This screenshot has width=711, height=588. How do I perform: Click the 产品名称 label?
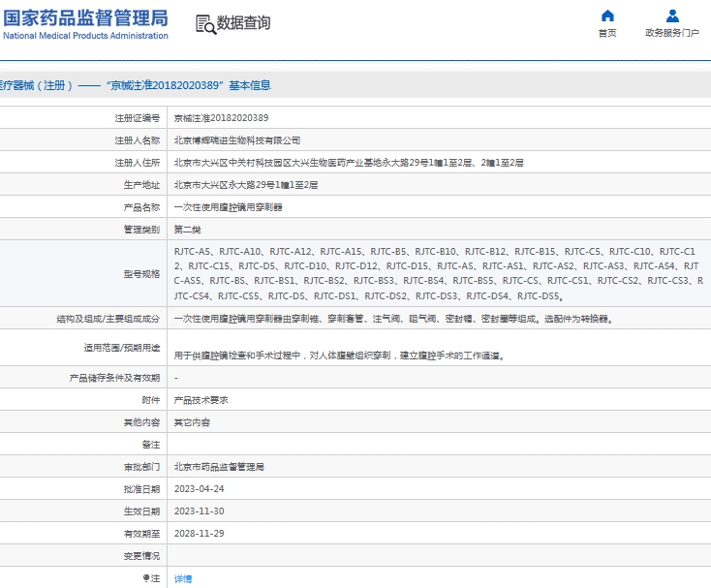click(142, 207)
